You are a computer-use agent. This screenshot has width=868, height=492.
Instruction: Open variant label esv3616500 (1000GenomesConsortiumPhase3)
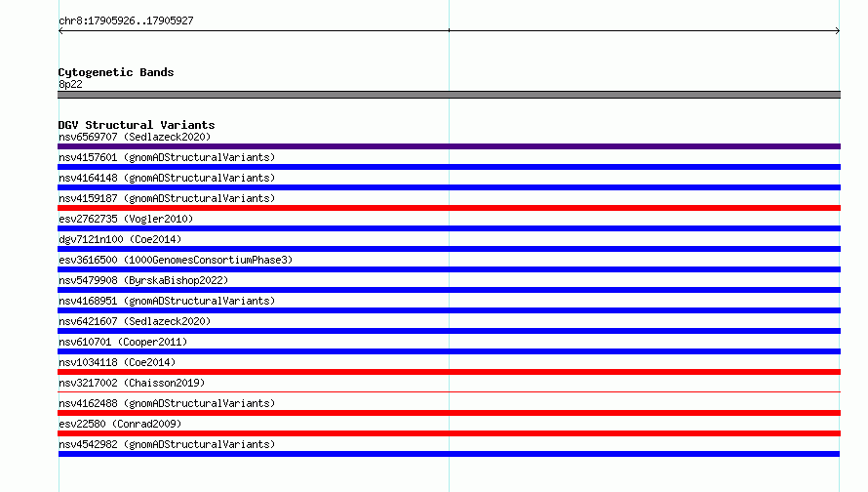point(176,260)
